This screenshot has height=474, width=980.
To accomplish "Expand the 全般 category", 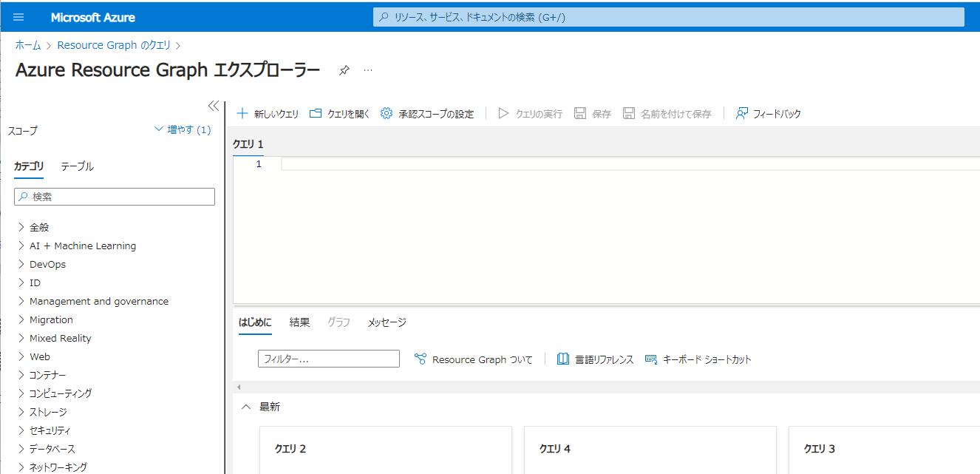I will pos(21,227).
